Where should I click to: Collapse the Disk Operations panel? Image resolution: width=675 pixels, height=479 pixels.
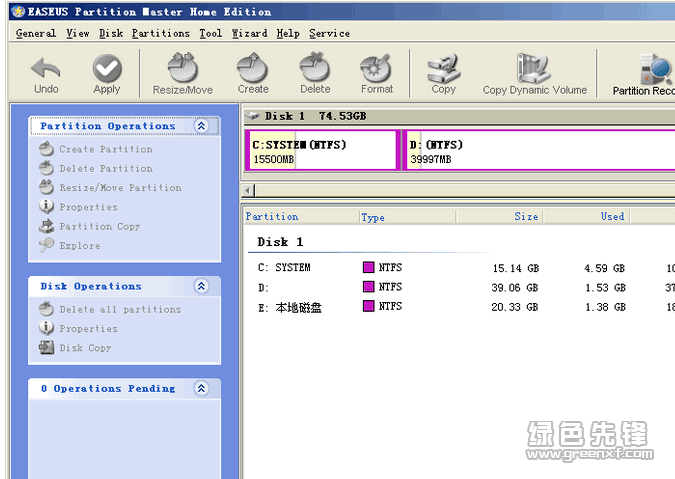[x=201, y=286]
